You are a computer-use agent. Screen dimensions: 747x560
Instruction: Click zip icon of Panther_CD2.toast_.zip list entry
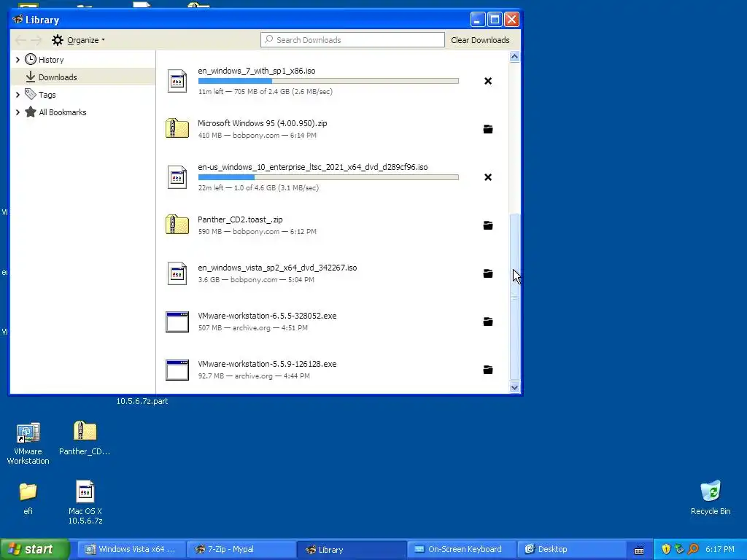click(177, 225)
